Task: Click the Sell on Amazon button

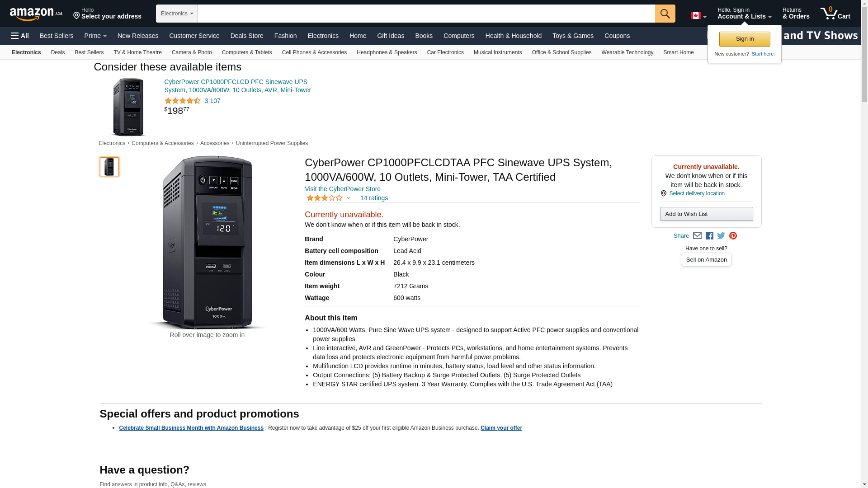Action: 706,260
